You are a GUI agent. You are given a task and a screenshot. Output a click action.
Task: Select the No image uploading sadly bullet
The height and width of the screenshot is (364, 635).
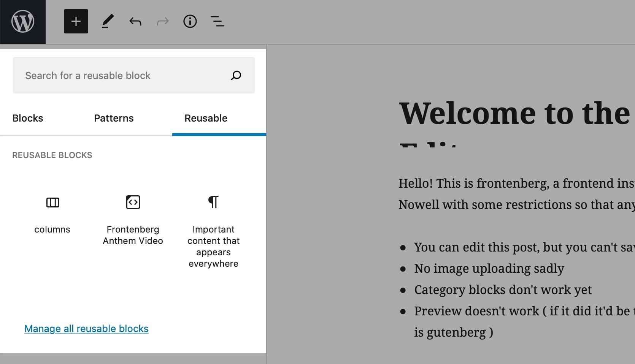coord(489,269)
